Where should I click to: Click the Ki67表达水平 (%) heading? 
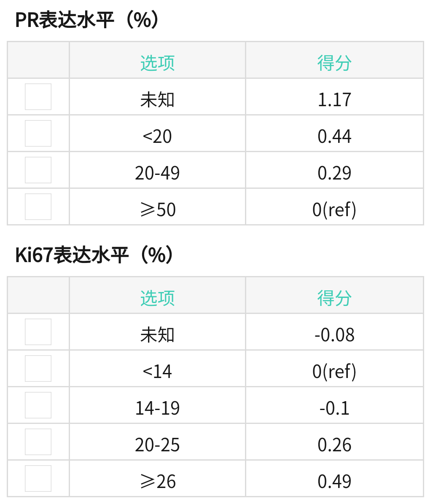94,255
